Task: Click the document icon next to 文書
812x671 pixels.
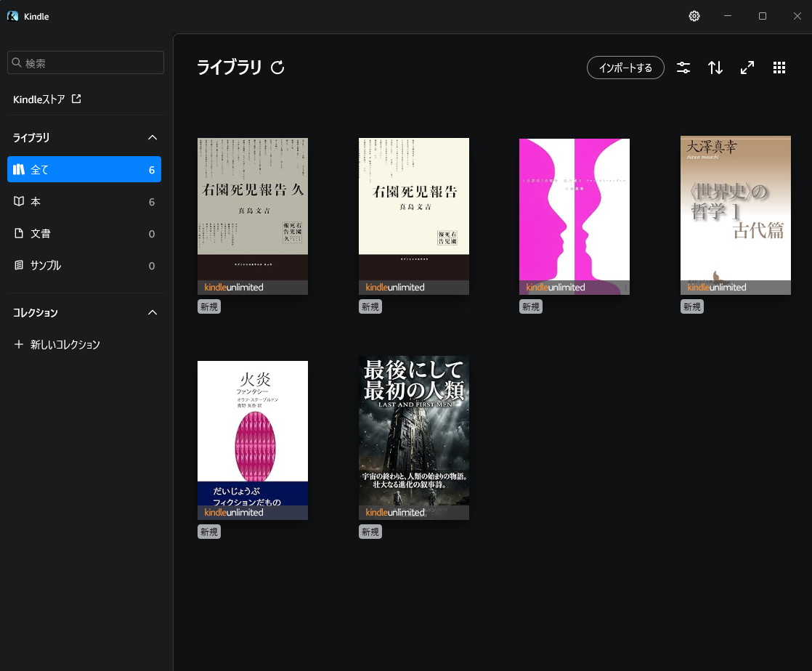Action: 19,233
